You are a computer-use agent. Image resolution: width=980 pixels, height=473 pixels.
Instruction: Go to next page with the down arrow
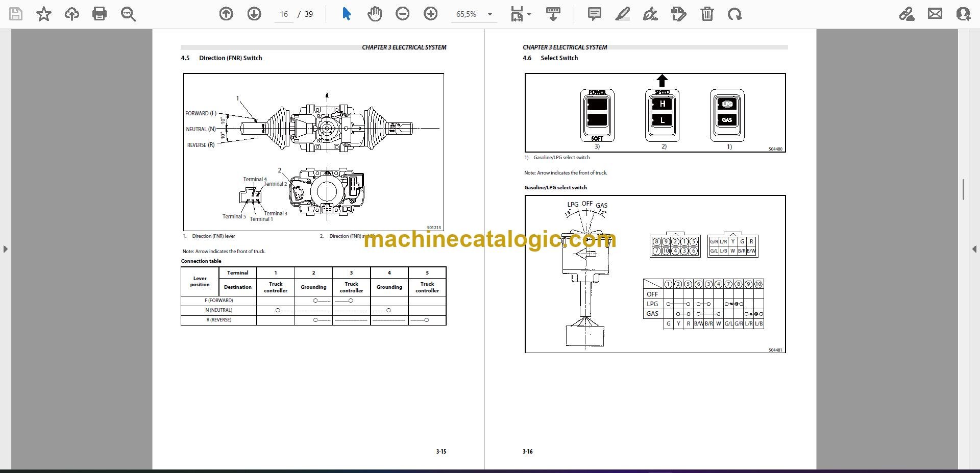(254, 14)
